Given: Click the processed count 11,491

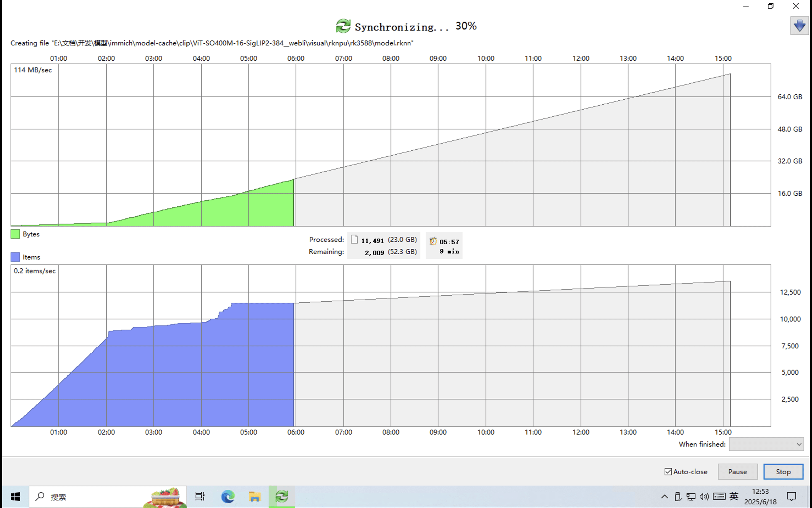Looking at the screenshot, I should [x=372, y=240].
